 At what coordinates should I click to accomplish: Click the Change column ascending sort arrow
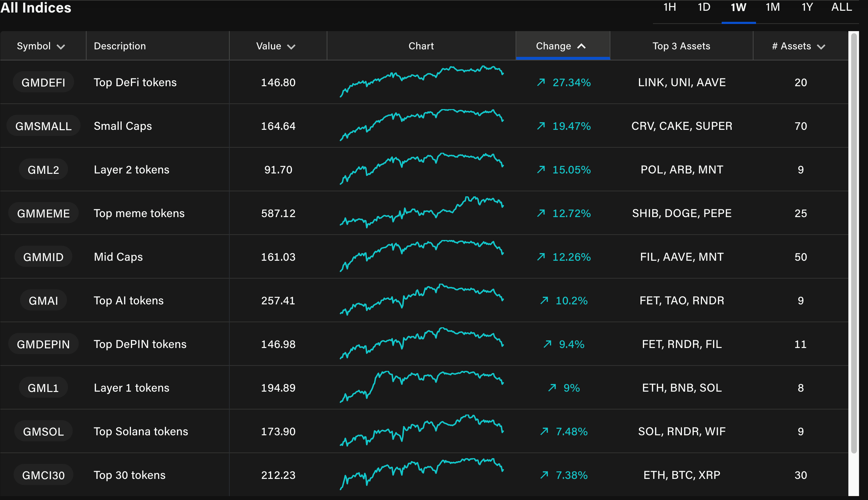(581, 46)
